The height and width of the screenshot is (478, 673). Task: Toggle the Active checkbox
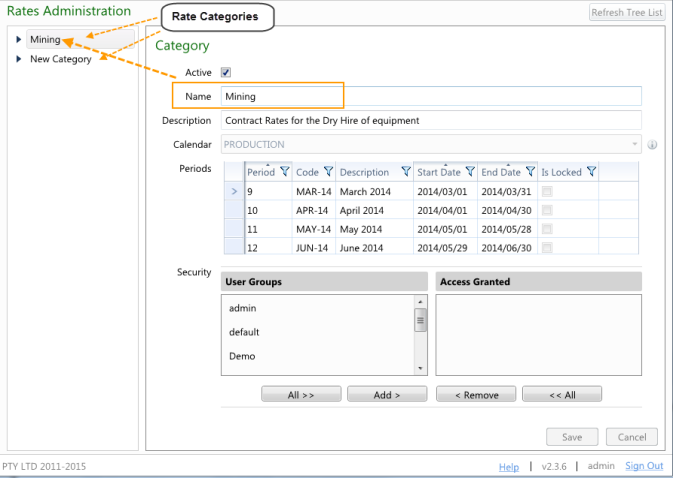(x=226, y=72)
